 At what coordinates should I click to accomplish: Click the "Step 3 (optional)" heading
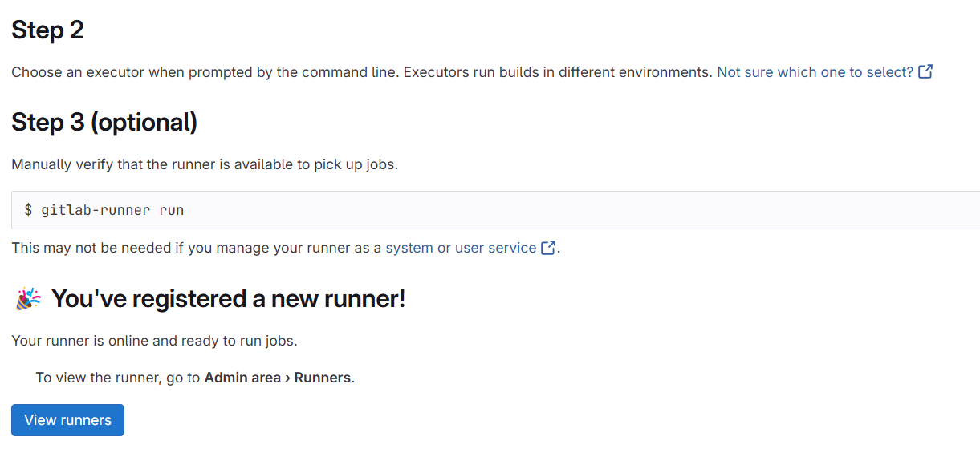tap(104, 123)
